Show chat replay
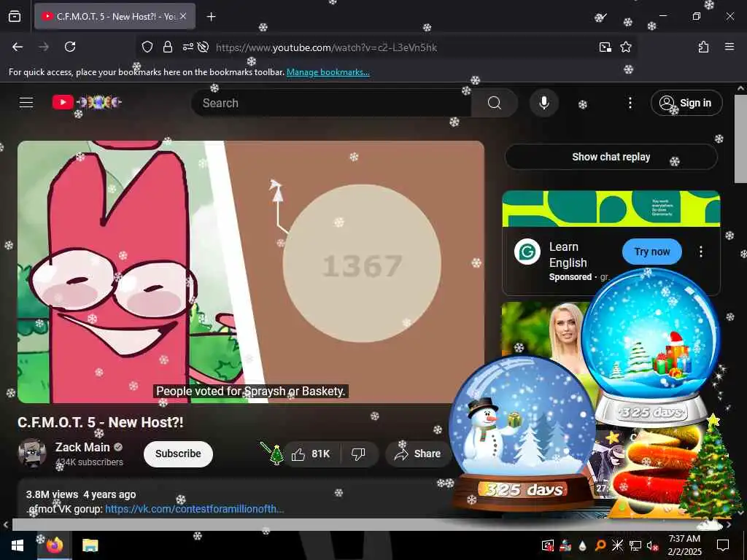Image resolution: width=747 pixels, height=560 pixels. [x=611, y=157]
